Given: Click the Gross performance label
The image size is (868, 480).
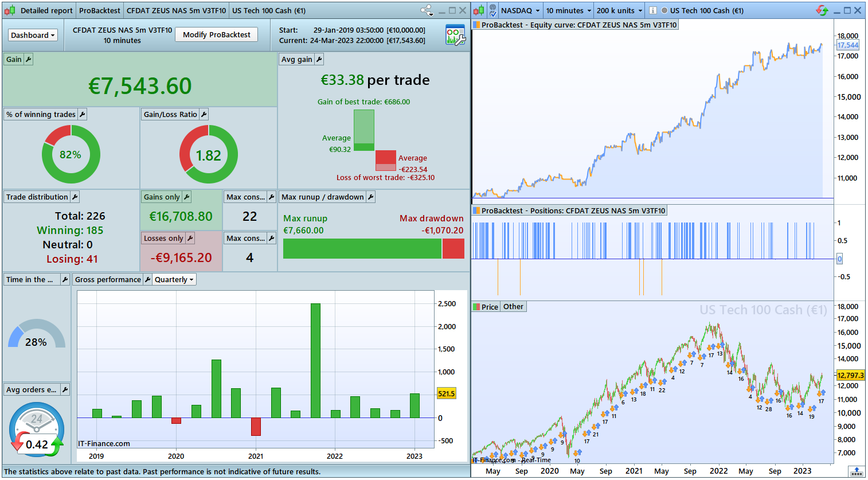Looking at the screenshot, I should [x=108, y=279].
